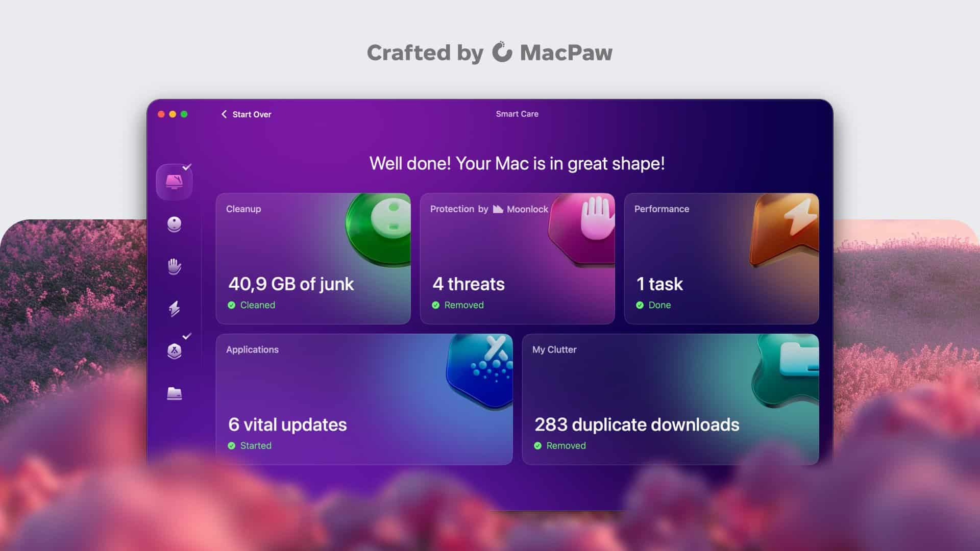Click the yellow minimize window button
Image resolution: width=980 pixels, height=551 pixels.
[173, 114]
